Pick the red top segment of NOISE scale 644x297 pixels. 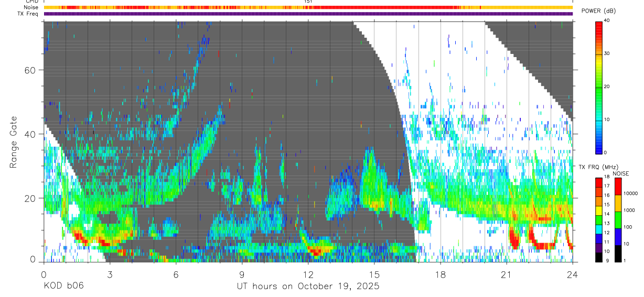tap(618, 186)
